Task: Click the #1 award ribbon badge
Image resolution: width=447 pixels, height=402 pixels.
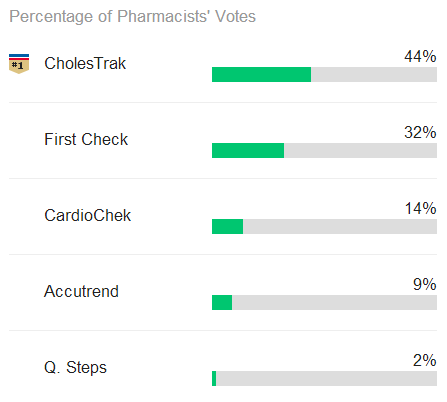Action: click(x=19, y=64)
